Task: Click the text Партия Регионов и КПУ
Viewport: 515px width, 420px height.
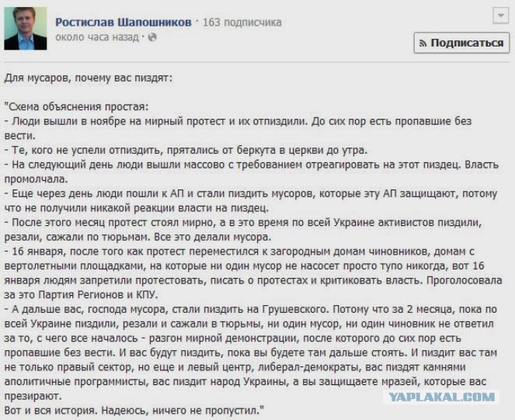Action: (98, 295)
